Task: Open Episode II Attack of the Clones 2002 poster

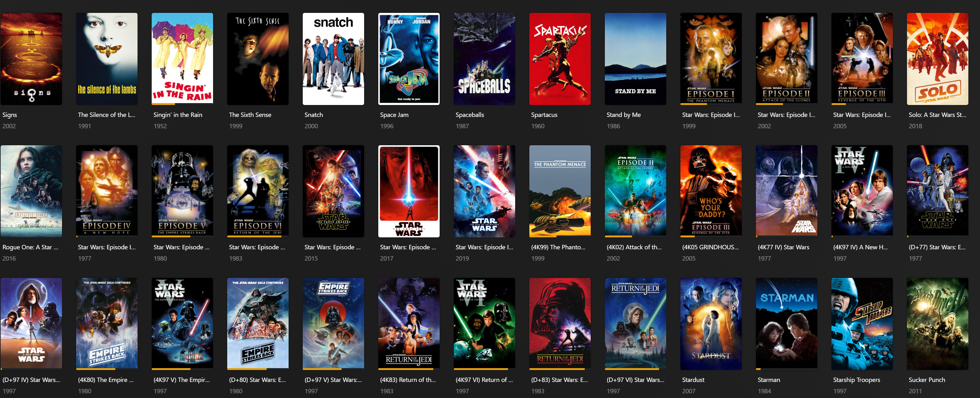Action: tap(786, 59)
